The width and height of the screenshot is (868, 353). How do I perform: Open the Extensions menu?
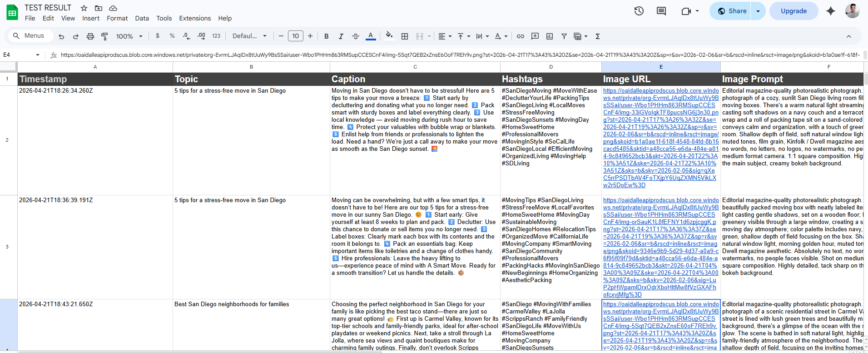point(195,18)
